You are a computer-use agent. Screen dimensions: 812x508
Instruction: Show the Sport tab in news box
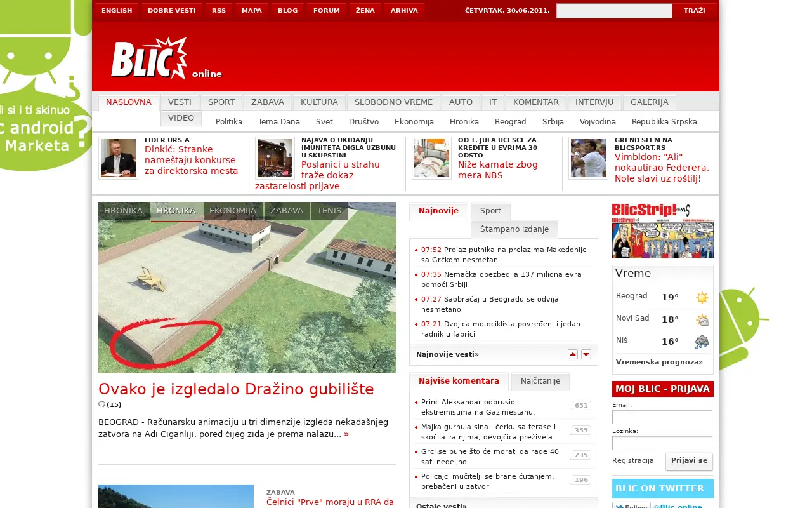(x=490, y=211)
